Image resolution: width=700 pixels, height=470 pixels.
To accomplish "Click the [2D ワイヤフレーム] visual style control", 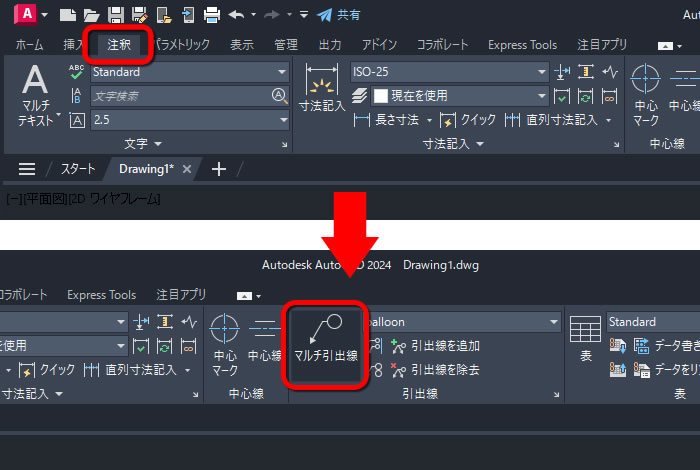I will (x=114, y=199).
